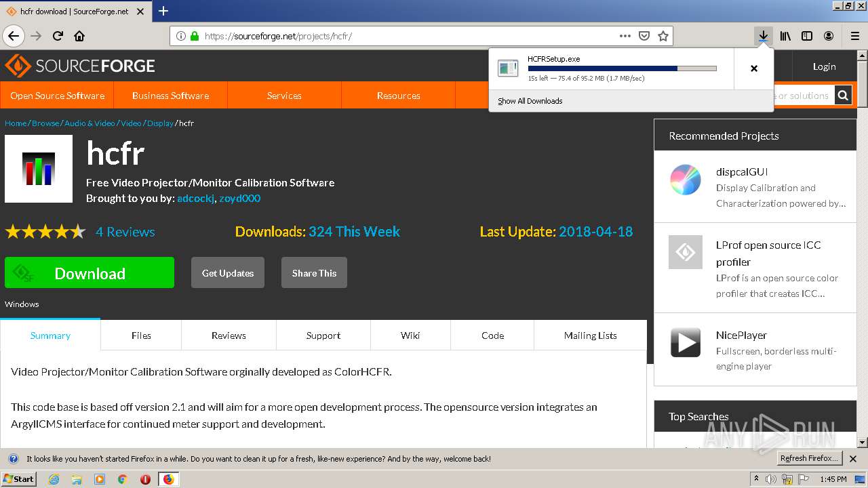Image resolution: width=868 pixels, height=488 pixels.
Task: Expand the Business Software menu
Action: [x=170, y=96]
